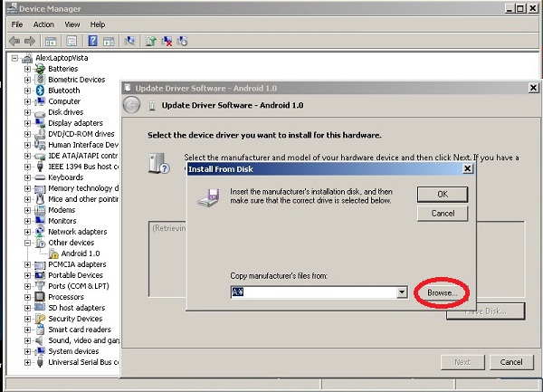Click Cancel in Install From Disk dialog
Image resolution: width=543 pixels, height=392 pixels.
(443, 214)
